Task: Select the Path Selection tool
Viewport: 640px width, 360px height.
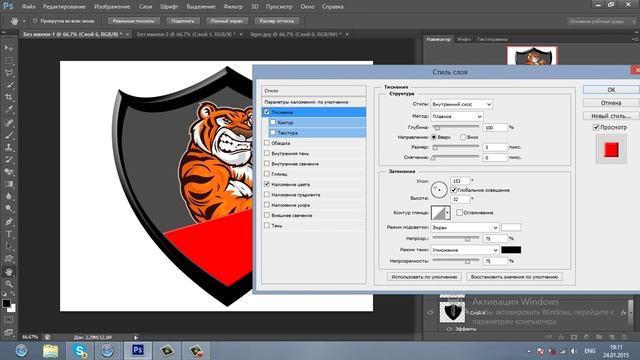Action: pos(9,246)
